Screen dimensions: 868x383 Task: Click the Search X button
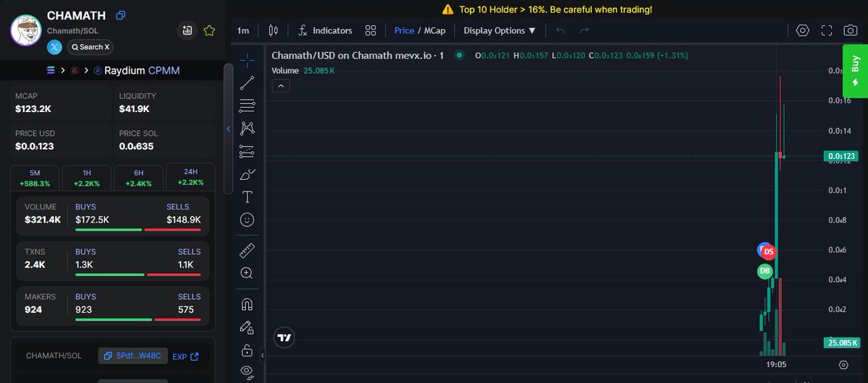point(90,47)
